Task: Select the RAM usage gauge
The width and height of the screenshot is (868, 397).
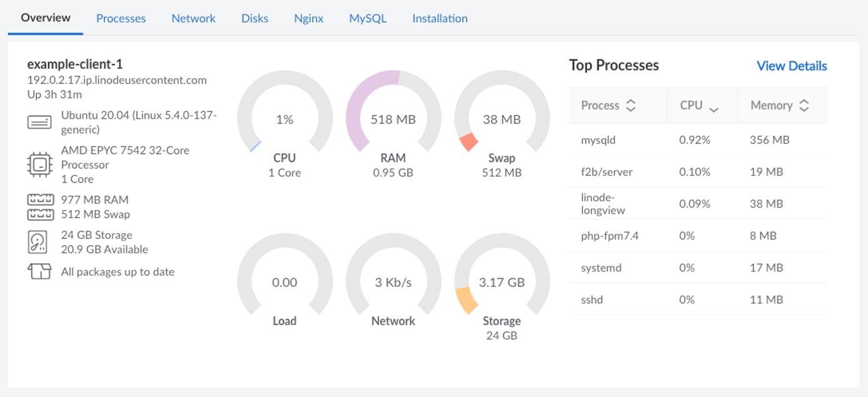Action: pos(393,118)
